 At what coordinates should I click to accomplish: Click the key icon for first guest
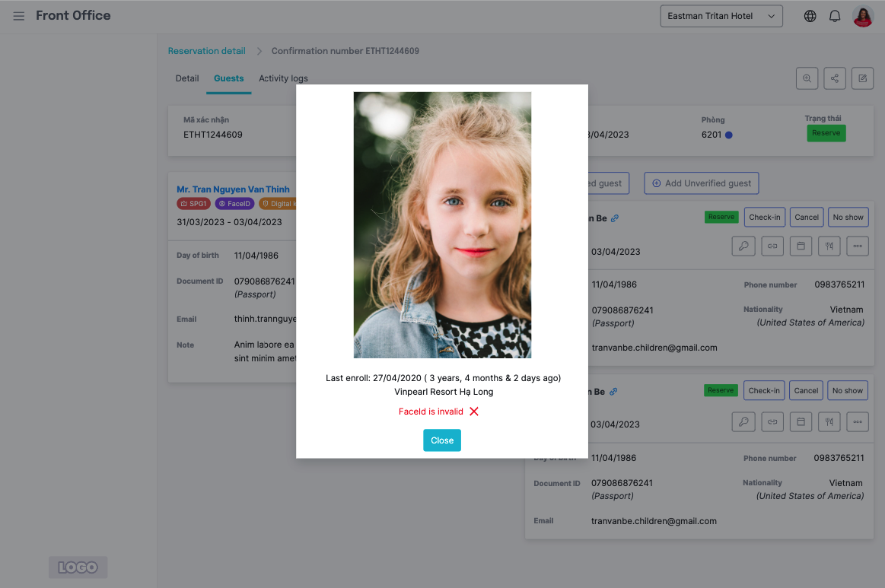click(743, 246)
